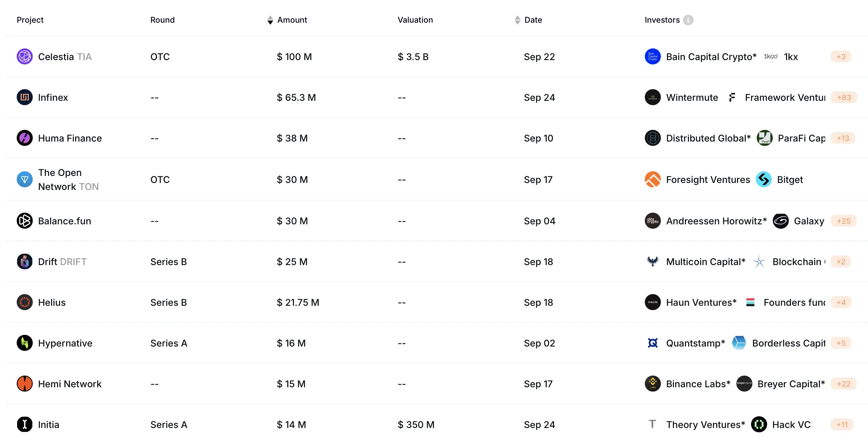Image resolution: width=868 pixels, height=444 pixels.
Task: Click the Bitget investor logo icon
Action: tap(763, 179)
